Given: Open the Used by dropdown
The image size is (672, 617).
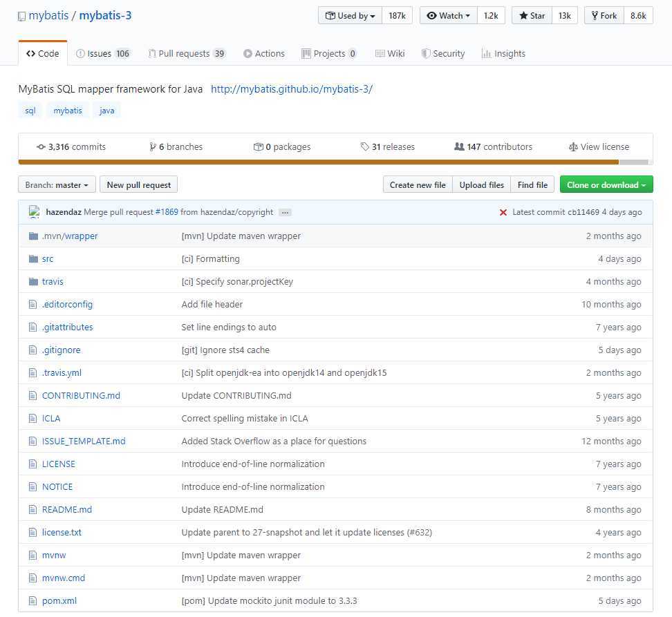Looking at the screenshot, I should 350,16.
